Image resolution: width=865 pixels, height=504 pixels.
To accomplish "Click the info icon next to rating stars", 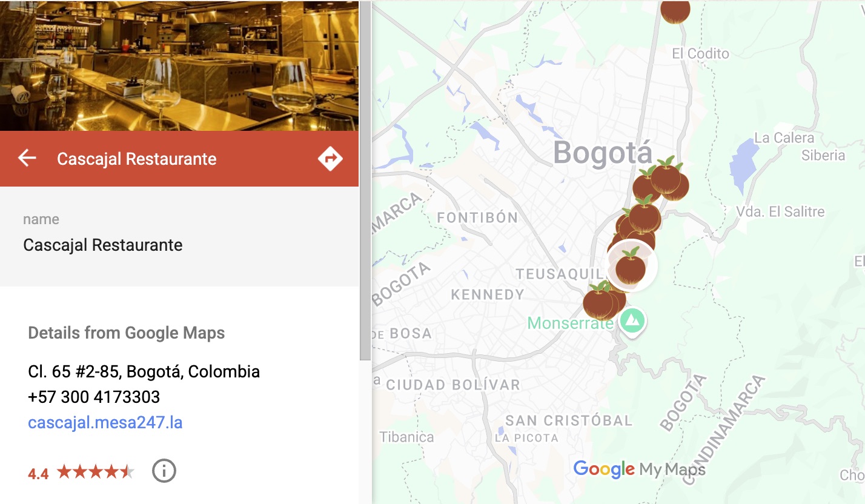I will point(164,471).
